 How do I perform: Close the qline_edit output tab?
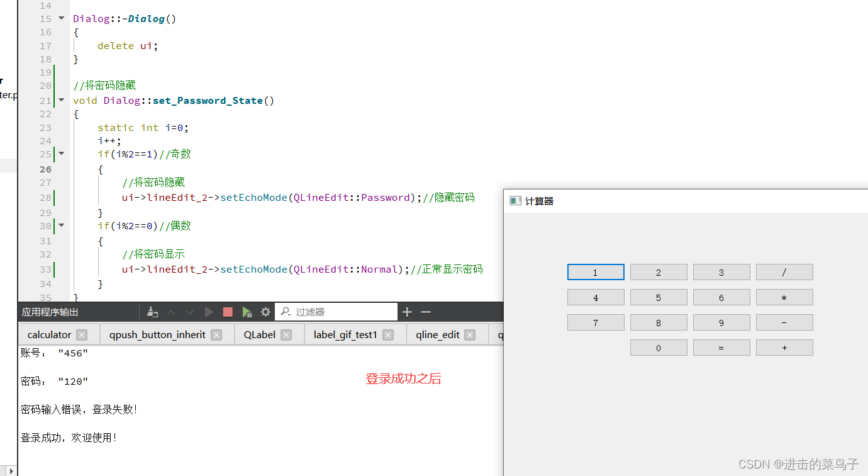[x=469, y=334]
